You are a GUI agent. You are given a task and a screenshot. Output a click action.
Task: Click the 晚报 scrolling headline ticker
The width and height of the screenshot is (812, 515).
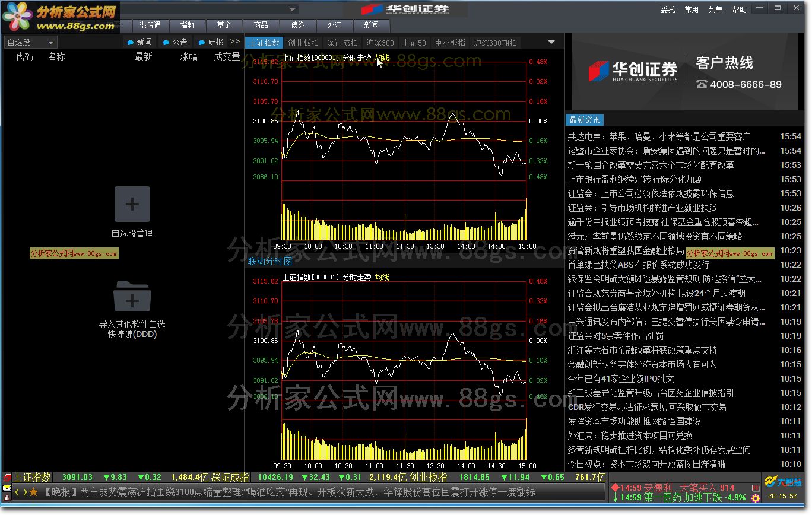pos(290,492)
